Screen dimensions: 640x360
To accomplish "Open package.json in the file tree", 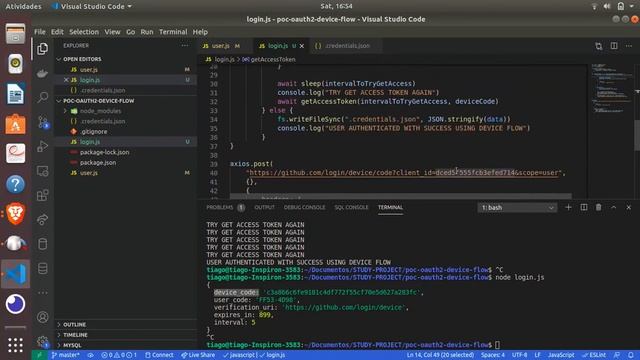I will click(x=98, y=162).
